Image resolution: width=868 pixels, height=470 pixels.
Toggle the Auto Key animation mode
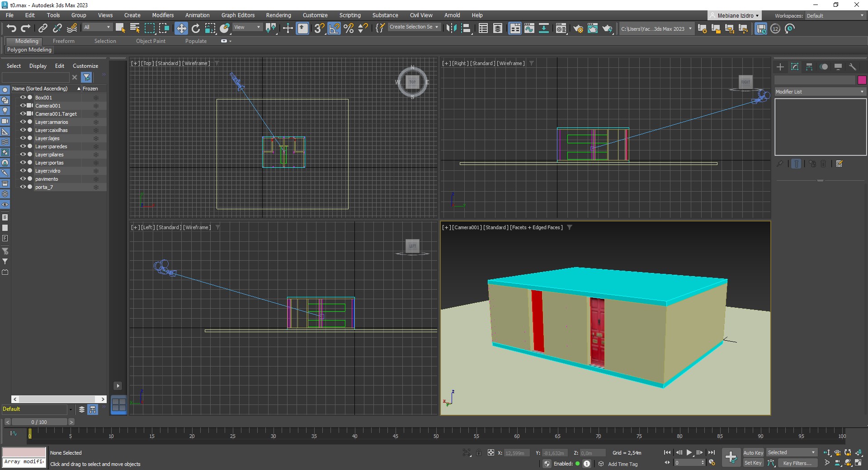[x=753, y=453]
